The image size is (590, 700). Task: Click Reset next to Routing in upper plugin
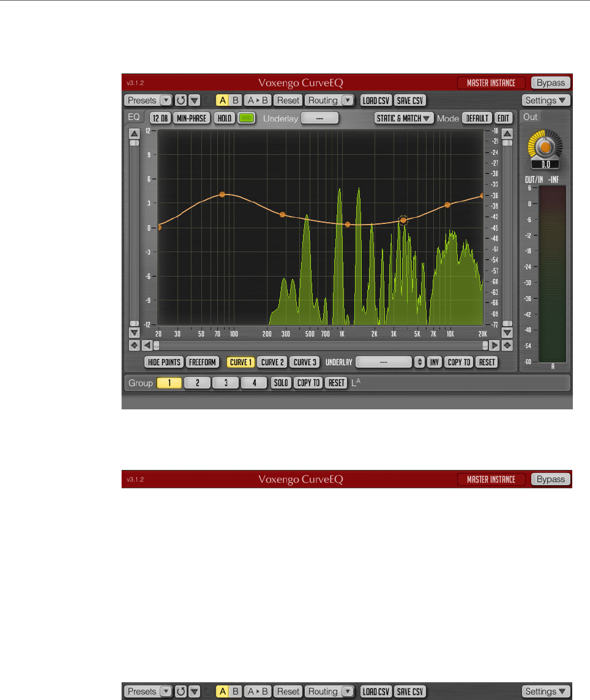click(x=288, y=100)
